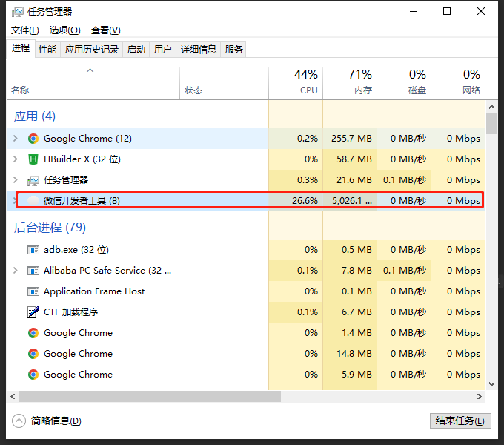The image size is (504, 445).
Task: Select the adb.exe (32 位) row
Action: (x=246, y=250)
